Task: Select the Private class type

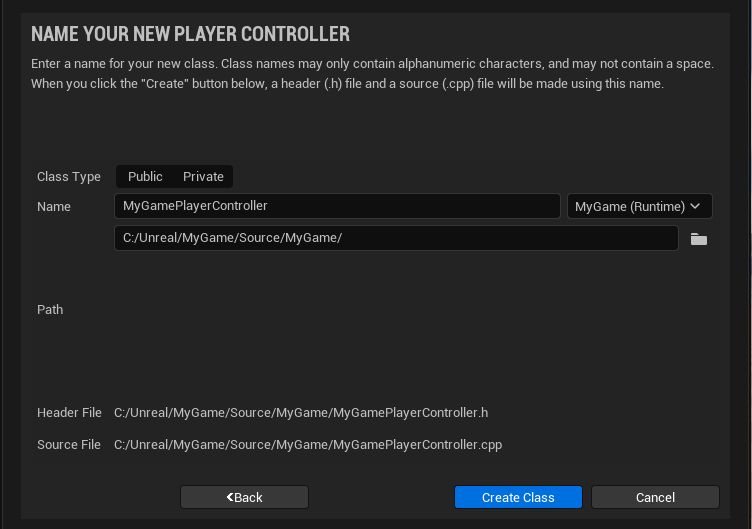Action: (203, 177)
